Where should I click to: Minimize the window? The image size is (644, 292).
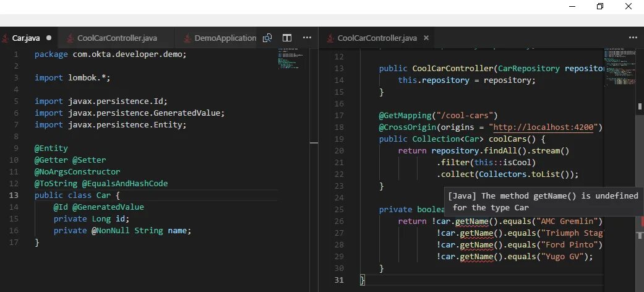click(572, 6)
